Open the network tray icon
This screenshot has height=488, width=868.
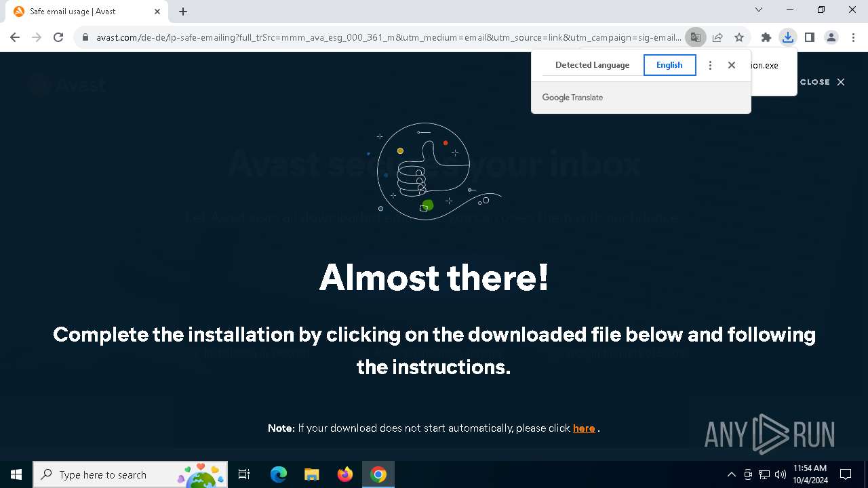pyautogui.click(x=764, y=474)
